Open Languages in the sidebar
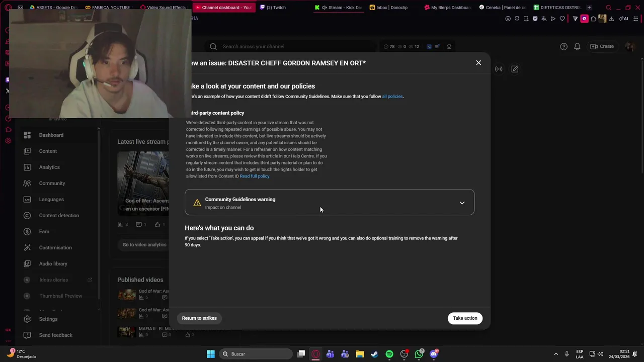 point(51,199)
